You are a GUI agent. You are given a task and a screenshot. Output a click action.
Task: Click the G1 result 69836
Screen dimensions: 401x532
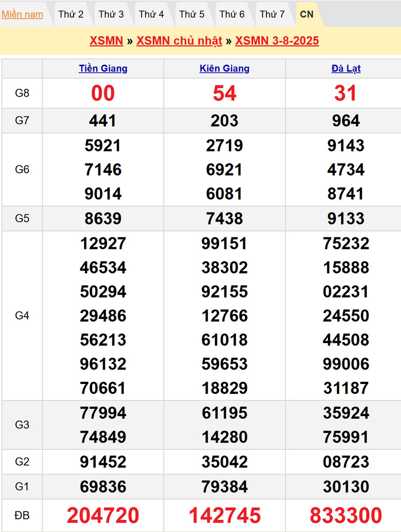[103, 486]
